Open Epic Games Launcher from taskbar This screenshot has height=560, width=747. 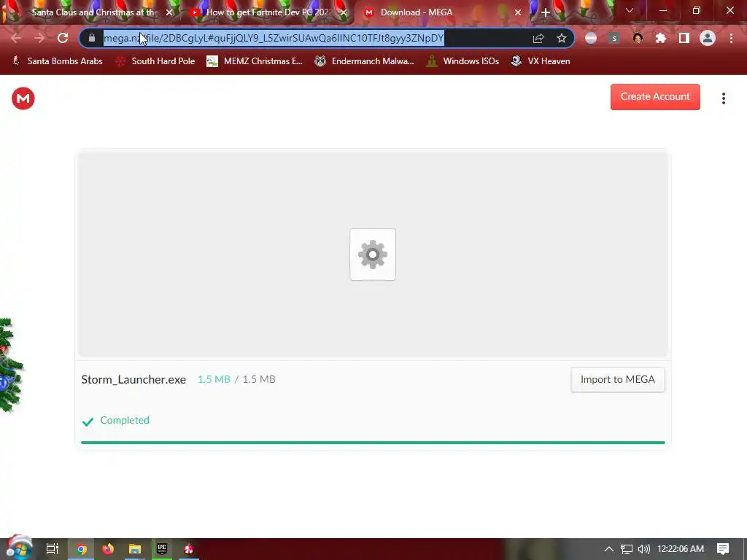[162, 549]
